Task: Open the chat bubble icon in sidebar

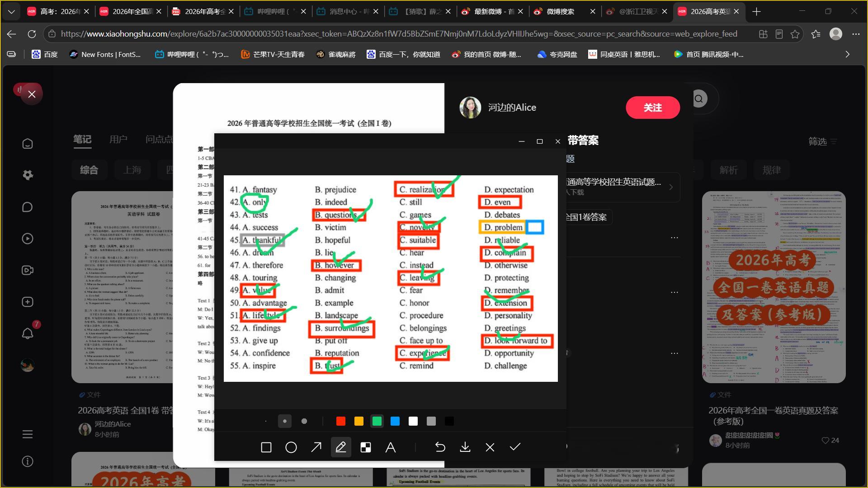Action: click(28, 207)
